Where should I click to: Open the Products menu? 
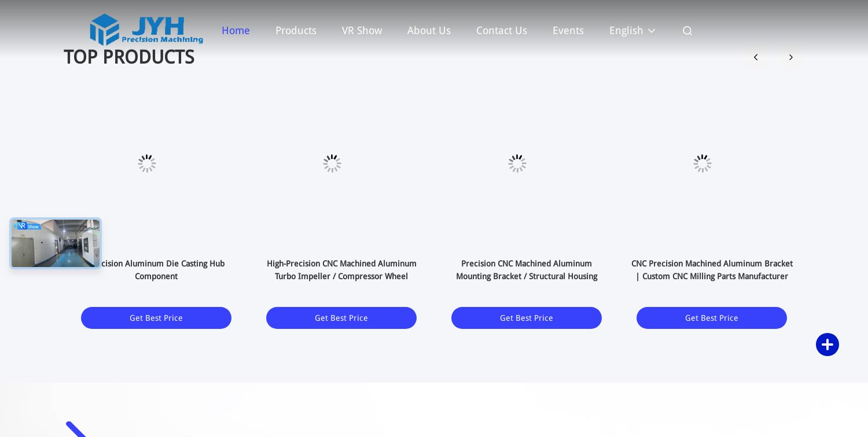(x=296, y=31)
